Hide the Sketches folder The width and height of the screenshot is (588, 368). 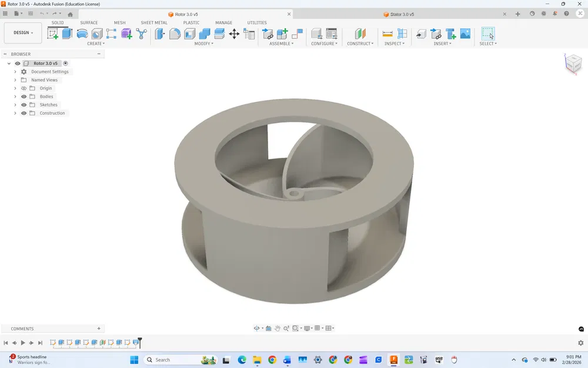24,105
